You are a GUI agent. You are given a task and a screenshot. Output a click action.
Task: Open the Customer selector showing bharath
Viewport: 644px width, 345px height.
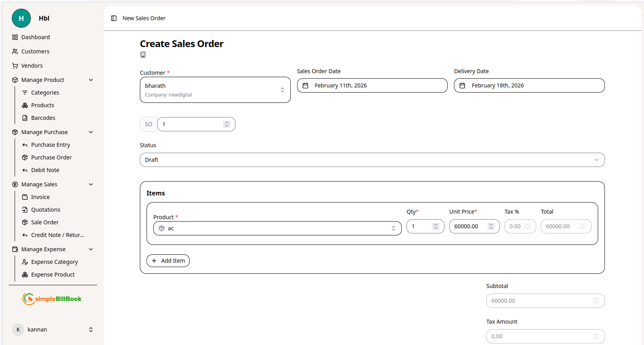[x=215, y=90]
